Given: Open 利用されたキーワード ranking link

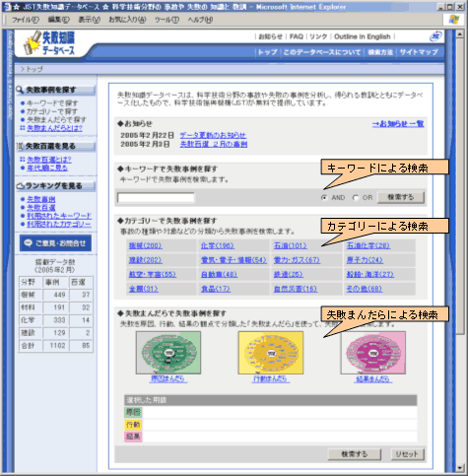Looking at the screenshot, I should (59, 216).
